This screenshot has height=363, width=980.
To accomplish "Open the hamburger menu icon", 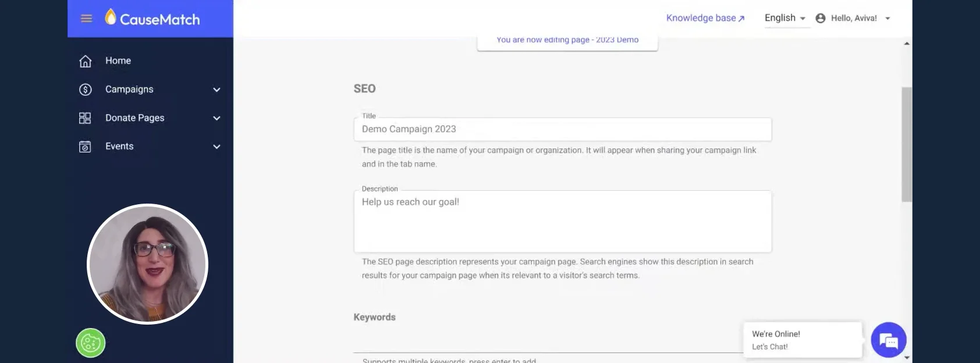I will pyautogui.click(x=86, y=19).
